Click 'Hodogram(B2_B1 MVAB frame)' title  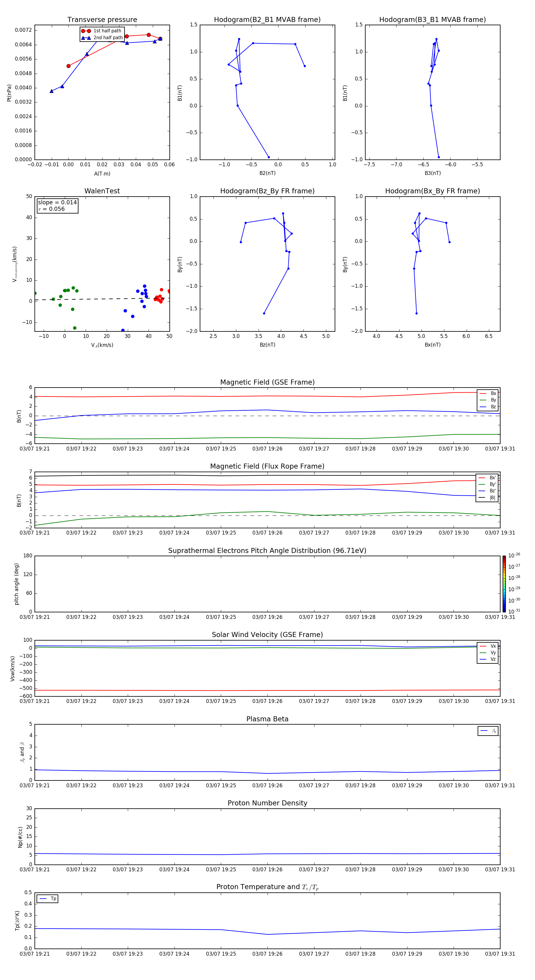click(x=267, y=20)
